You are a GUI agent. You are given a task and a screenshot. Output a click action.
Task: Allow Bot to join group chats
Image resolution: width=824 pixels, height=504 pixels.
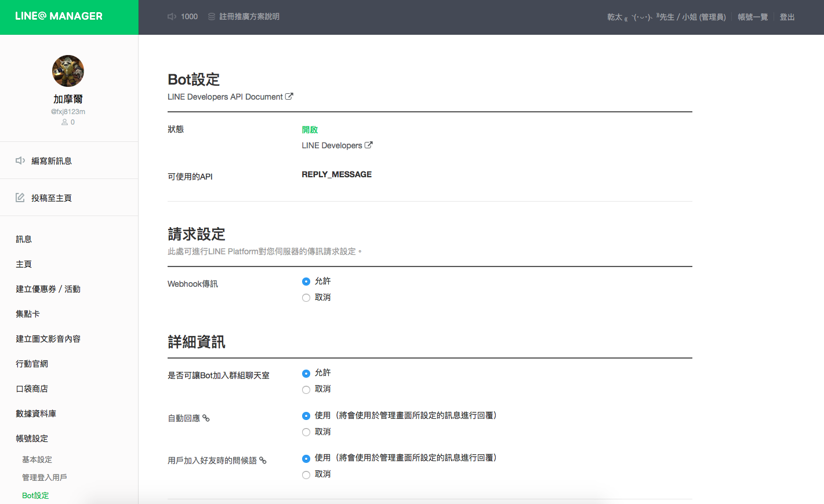(x=306, y=374)
